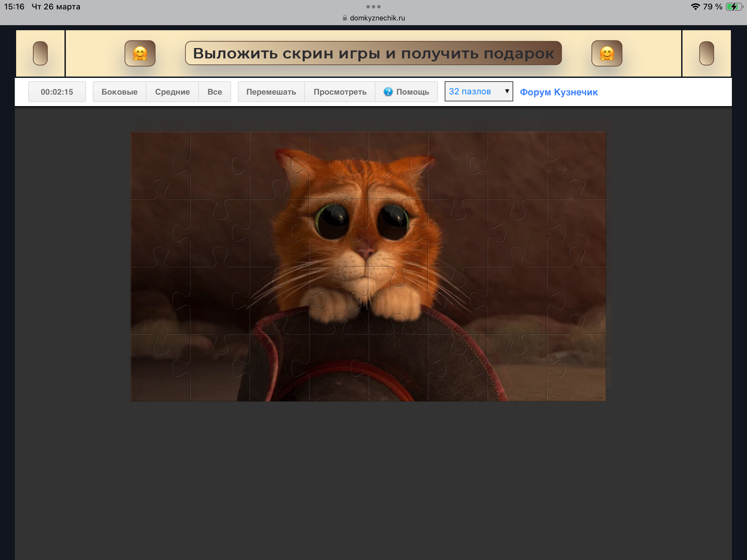The image size is (747, 560).
Task: Tap the three dots at screen top
Action: 373,7
